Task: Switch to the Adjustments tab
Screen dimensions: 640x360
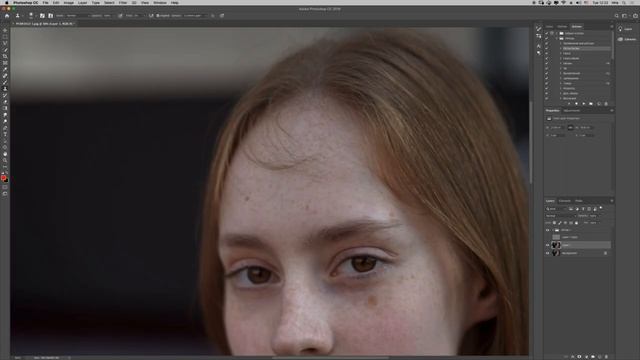Action: point(572,111)
